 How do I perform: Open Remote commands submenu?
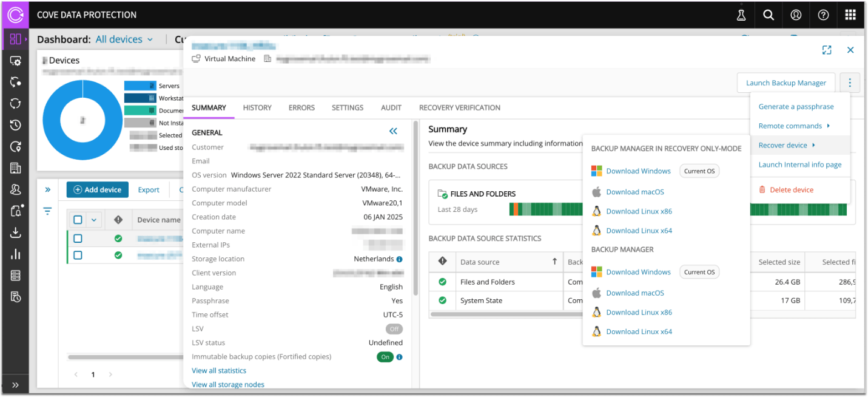[x=794, y=126]
